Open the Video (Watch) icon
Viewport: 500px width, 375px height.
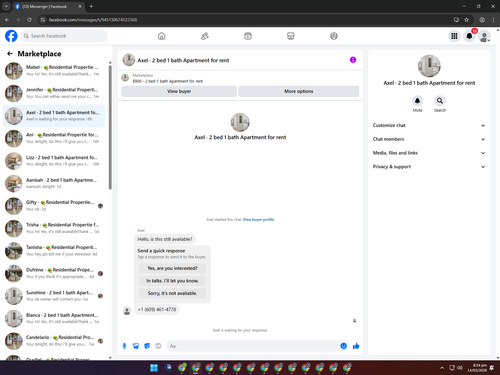point(248,36)
